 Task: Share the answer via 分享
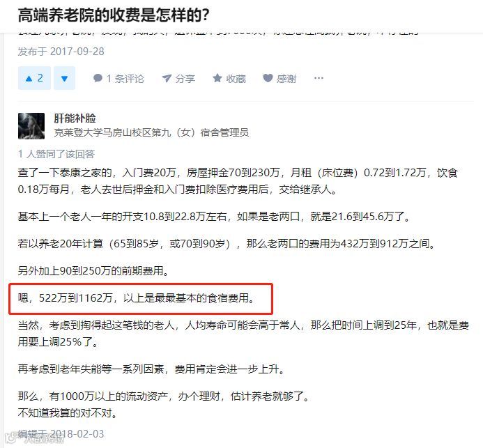(x=178, y=79)
